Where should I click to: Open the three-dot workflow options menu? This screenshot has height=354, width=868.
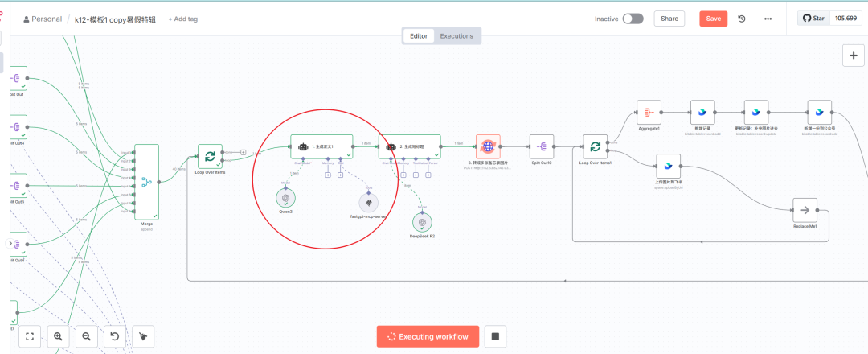[768, 19]
